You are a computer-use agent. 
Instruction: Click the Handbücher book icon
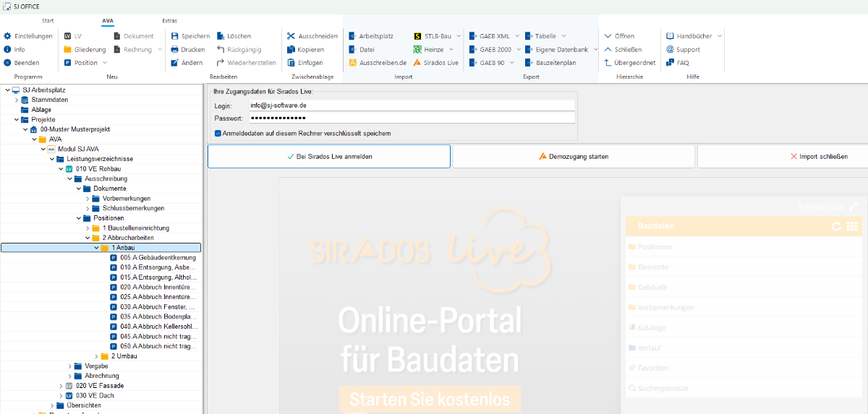[x=670, y=36]
